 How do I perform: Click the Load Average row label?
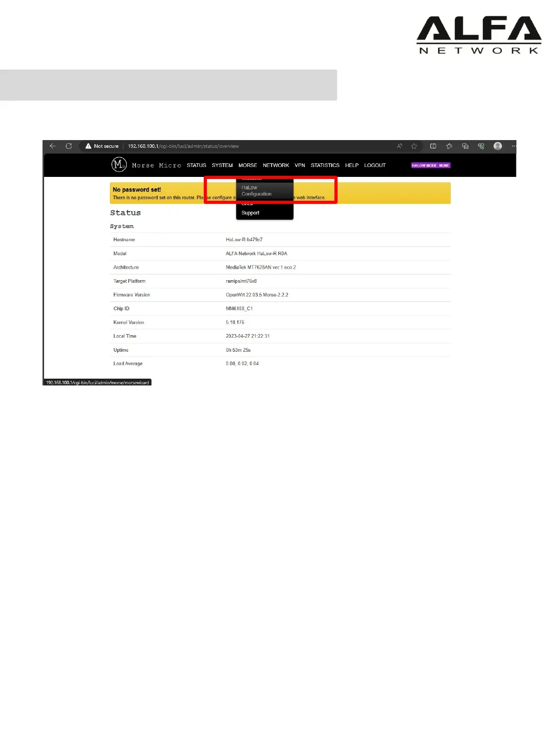pos(128,364)
